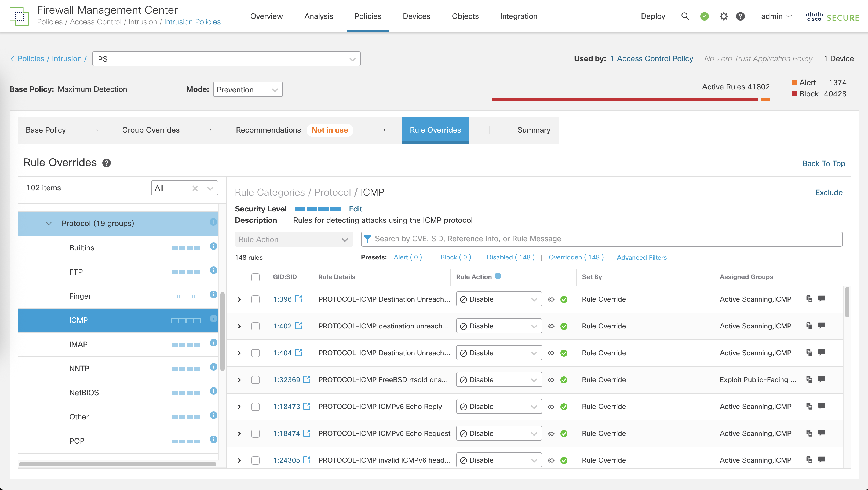Image resolution: width=868 pixels, height=490 pixels.
Task: Click the Rule Overrides help question icon
Action: [x=107, y=163]
